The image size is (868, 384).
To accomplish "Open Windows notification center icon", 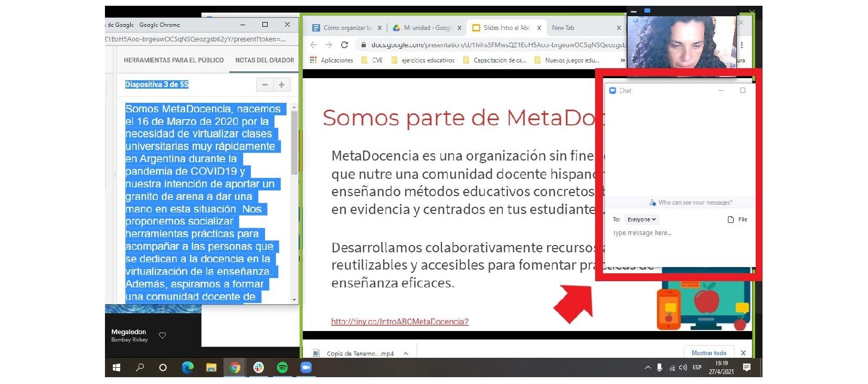I will tap(747, 368).
